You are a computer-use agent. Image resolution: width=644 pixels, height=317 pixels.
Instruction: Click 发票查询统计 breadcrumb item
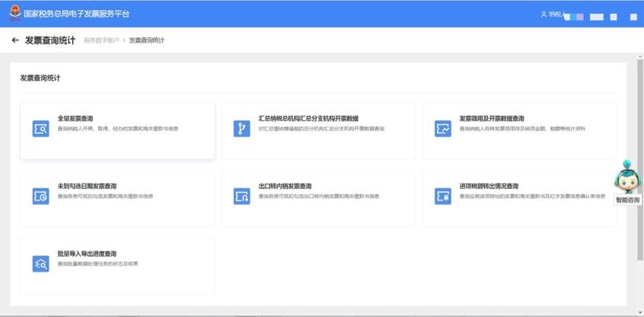(x=146, y=40)
